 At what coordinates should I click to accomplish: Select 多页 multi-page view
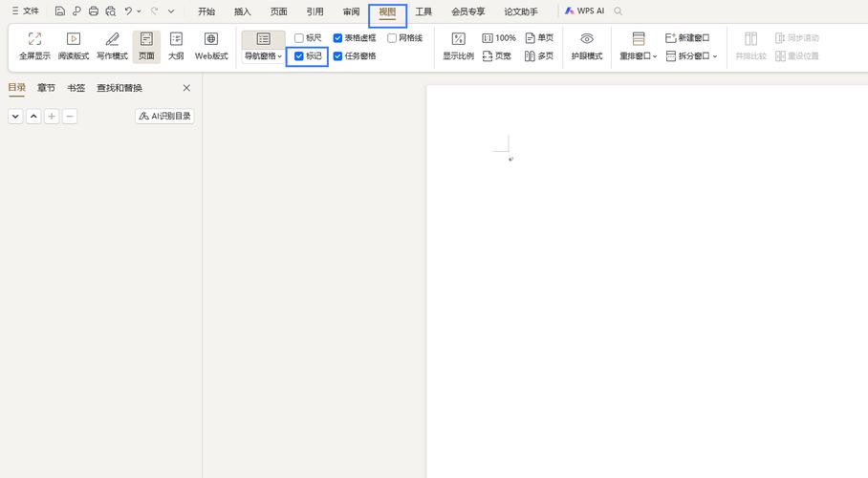(539, 56)
